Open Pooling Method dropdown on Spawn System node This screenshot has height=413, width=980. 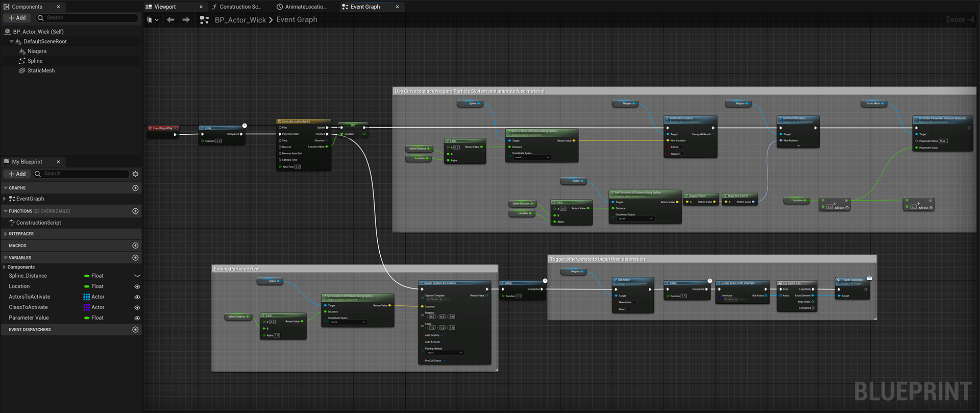tap(445, 353)
